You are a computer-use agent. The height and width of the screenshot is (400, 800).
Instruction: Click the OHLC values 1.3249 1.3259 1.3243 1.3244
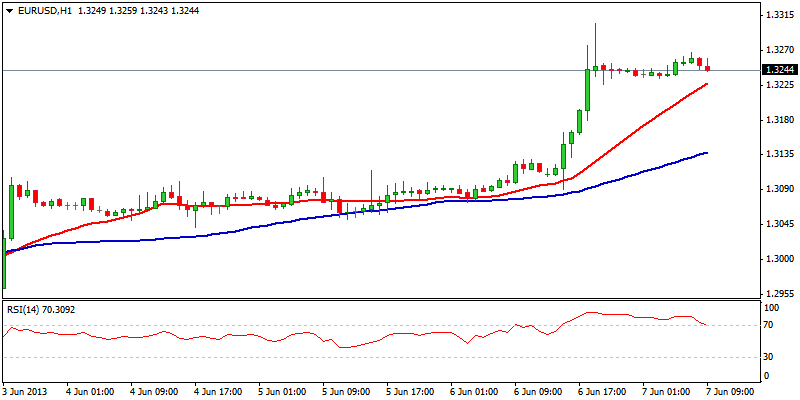[x=138, y=10]
